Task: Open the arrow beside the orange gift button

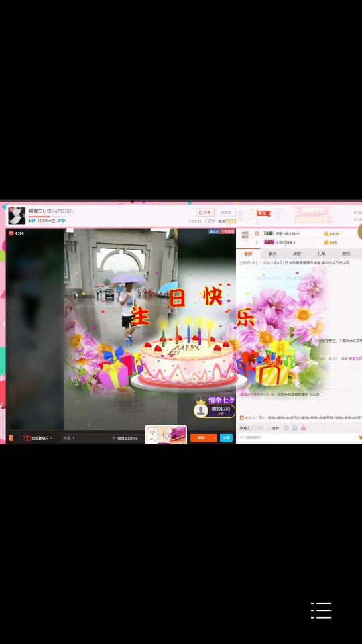Action: point(215,438)
